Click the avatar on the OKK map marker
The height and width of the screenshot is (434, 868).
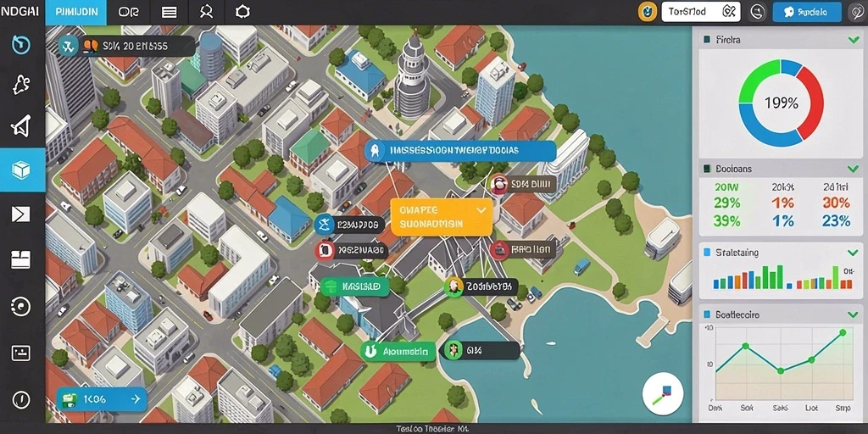point(453,350)
